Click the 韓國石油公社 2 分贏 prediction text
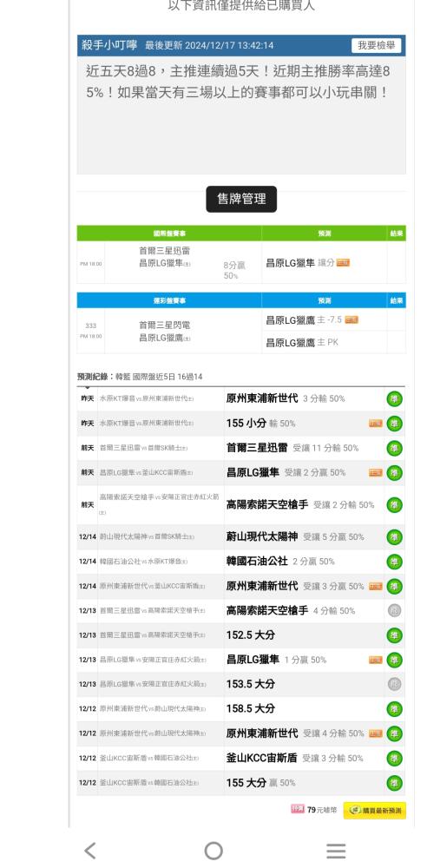The image size is (427, 868). [280, 562]
